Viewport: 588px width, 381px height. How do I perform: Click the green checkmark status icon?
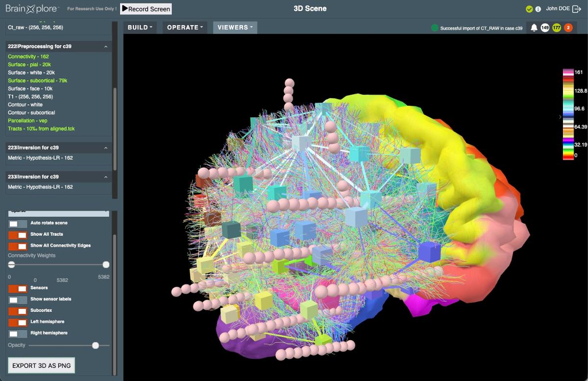pyautogui.click(x=529, y=9)
